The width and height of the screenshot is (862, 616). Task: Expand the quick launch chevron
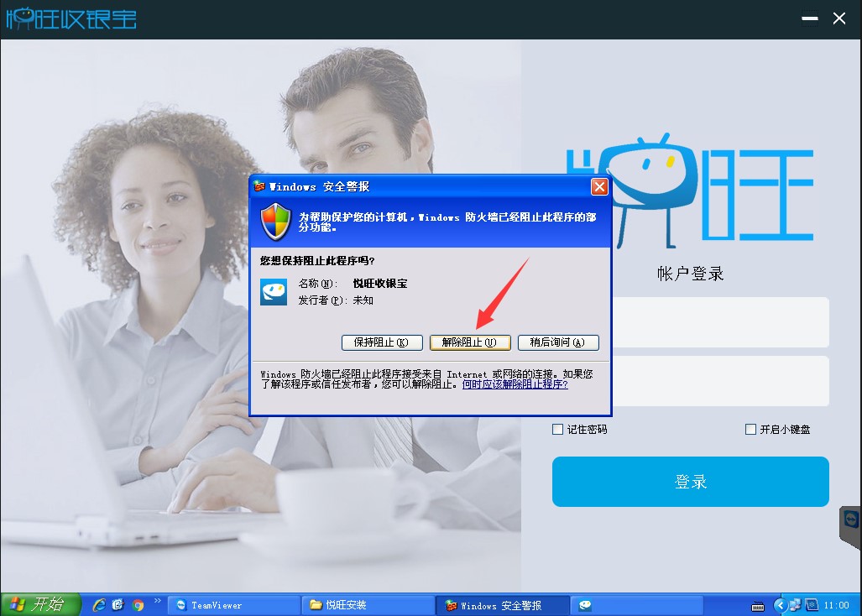pos(157,601)
